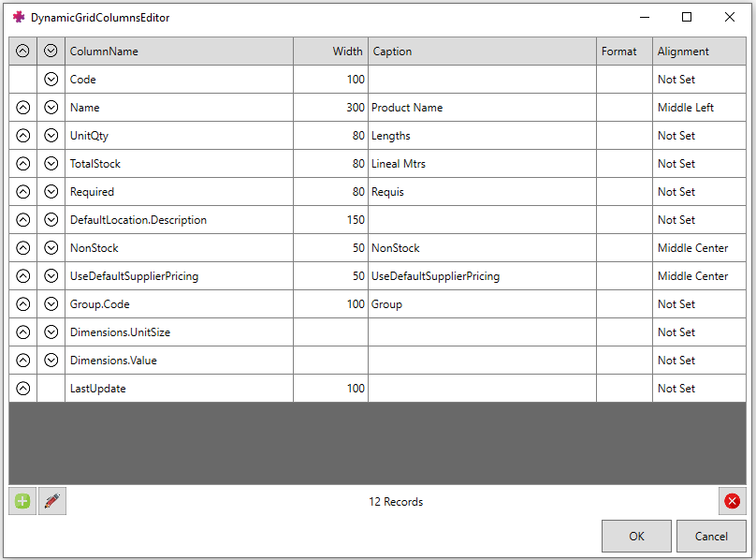
Task: Move the TotalStock row up
Action: click(x=22, y=164)
